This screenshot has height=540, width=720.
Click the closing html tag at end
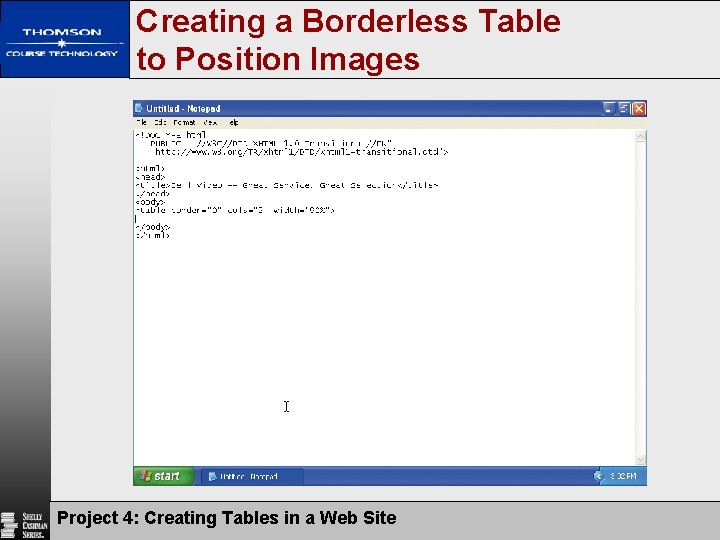point(153,235)
